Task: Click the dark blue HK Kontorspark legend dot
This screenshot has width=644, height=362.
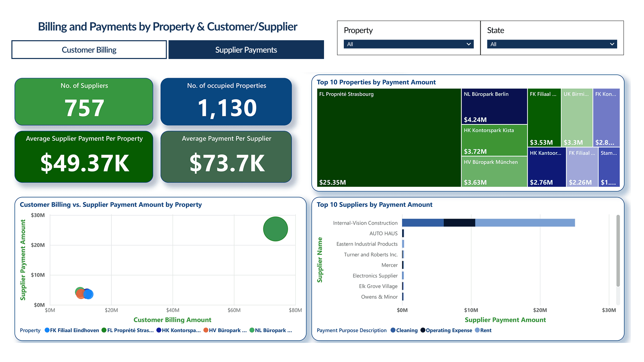Action: (x=159, y=330)
